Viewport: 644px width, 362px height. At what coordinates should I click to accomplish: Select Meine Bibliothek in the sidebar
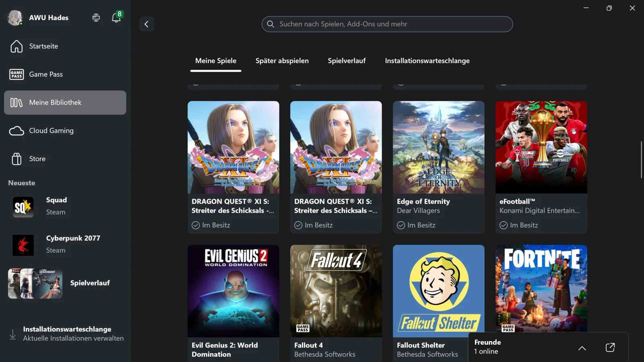coord(65,103)
